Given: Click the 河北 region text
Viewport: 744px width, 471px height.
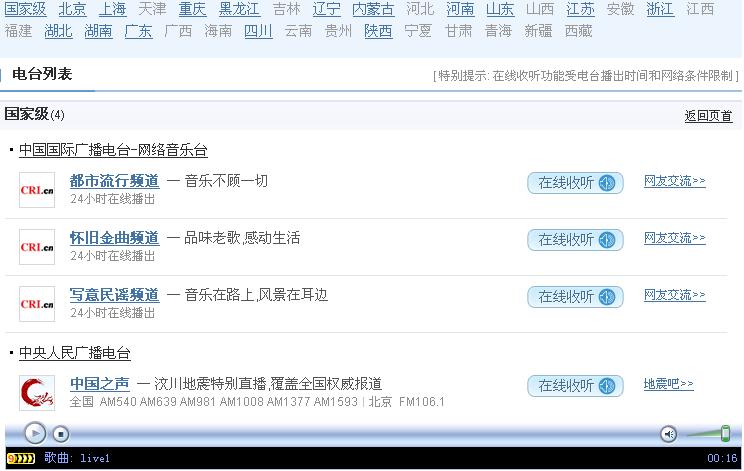Looking at the screenshot, I should 420,9.
